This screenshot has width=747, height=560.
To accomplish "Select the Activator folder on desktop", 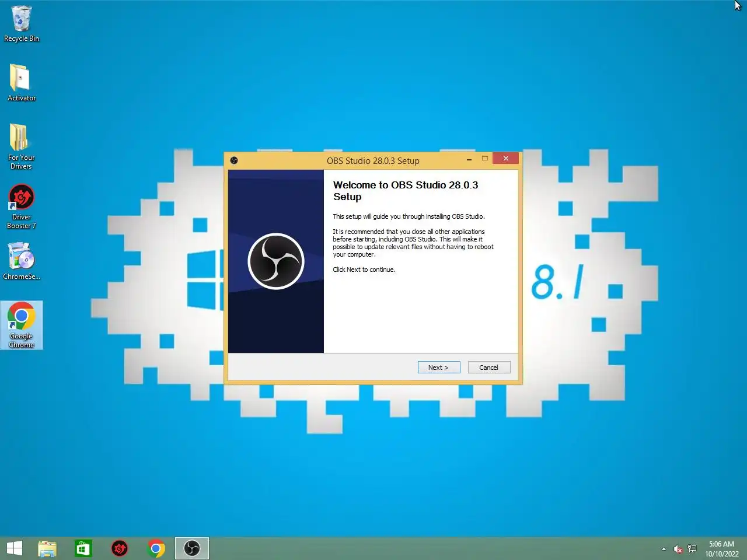I will tap(21, 83).
